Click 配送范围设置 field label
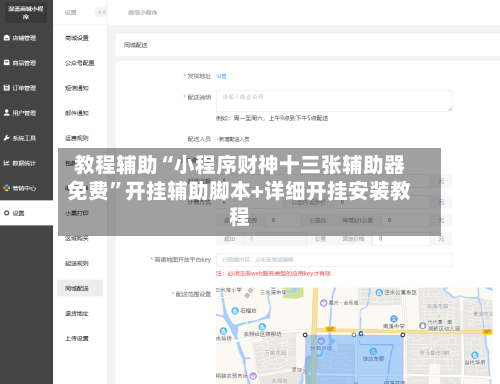 pyautogui.click(x=193, y=294)
